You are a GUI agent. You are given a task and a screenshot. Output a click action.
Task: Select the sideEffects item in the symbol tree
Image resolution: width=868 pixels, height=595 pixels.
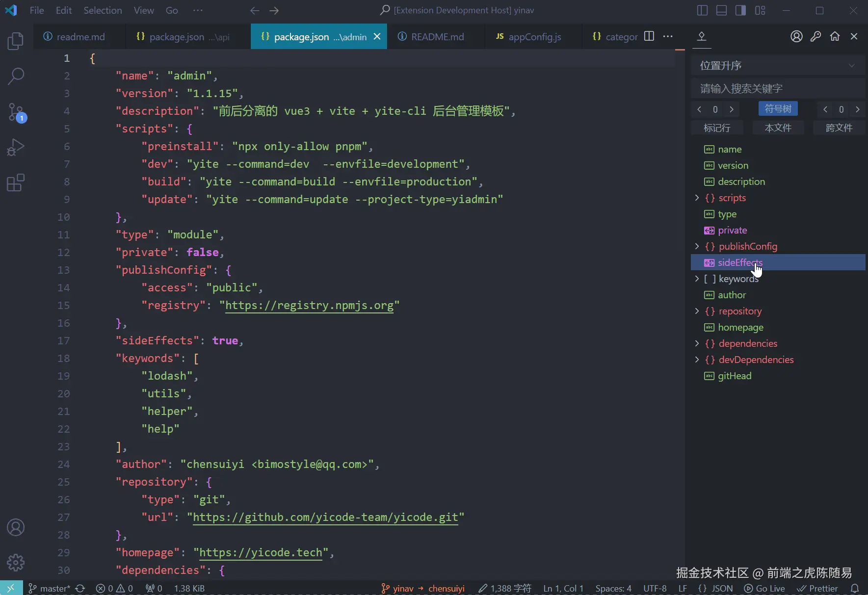778,262
